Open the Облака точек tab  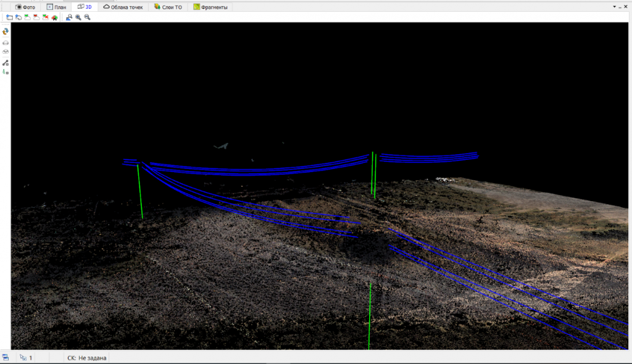123,7
